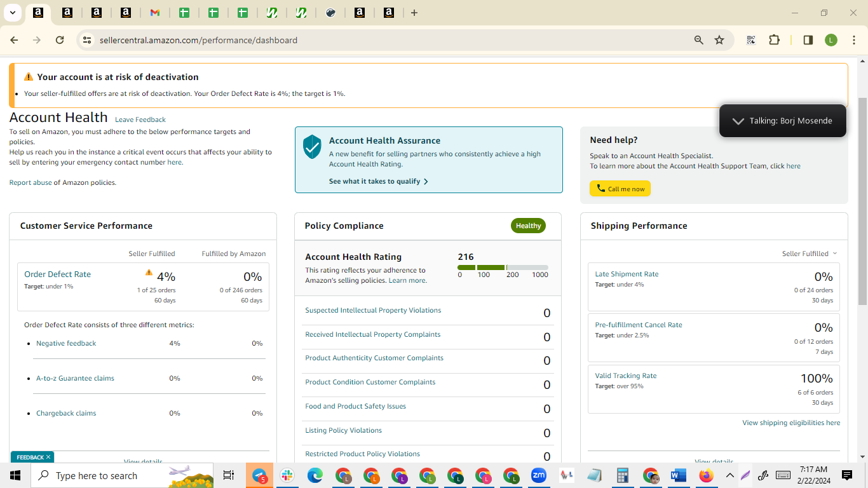Screen dimensions: 868x488
Task: Click the 216 rating value
Action: [x=466, y=257]
